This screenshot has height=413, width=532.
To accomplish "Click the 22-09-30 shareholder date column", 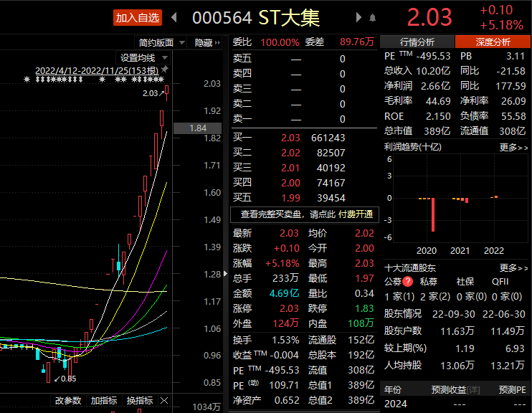I will pyautogui.click(x=453, y=314).
